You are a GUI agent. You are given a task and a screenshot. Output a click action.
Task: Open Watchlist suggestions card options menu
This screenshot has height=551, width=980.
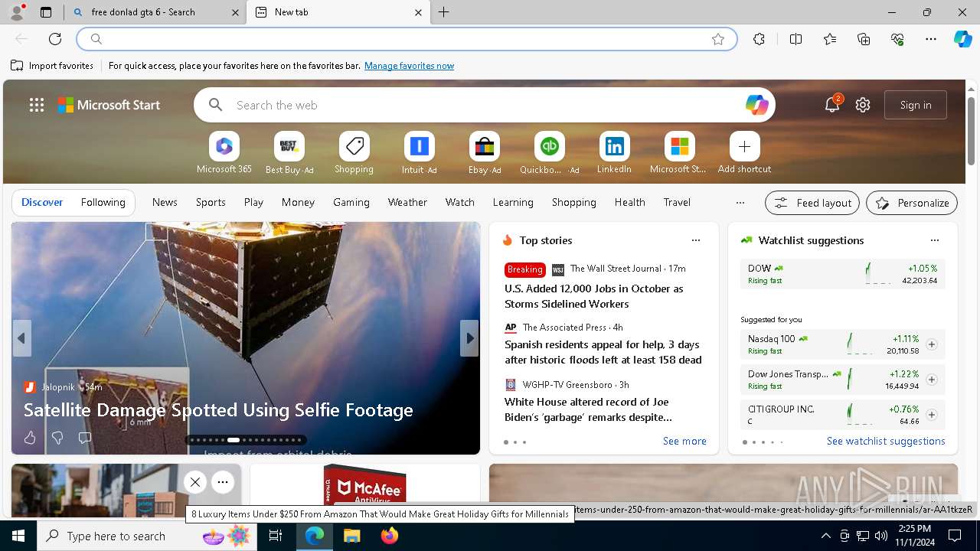934,240
